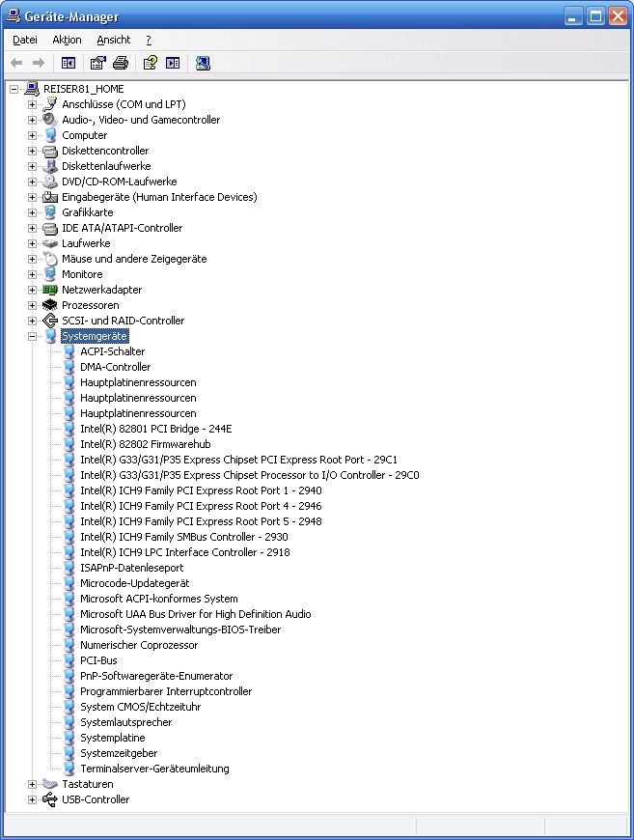
Task: Click the Prozessoren chip icon
Action: coord(50,305)
